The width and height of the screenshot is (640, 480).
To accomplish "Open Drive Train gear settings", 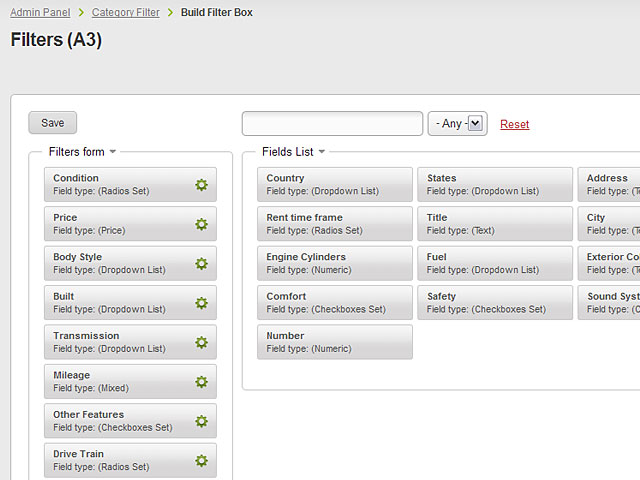I will [x=201, y=460].
